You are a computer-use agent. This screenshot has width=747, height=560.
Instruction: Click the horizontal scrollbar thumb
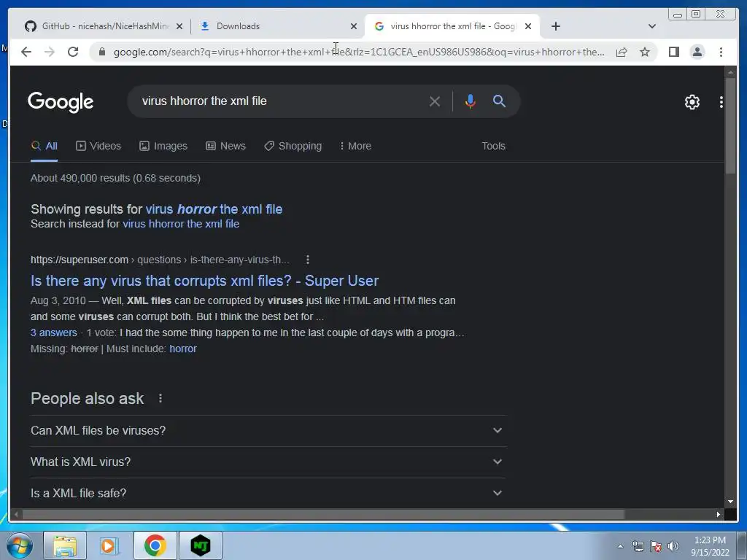coord(323,514)
